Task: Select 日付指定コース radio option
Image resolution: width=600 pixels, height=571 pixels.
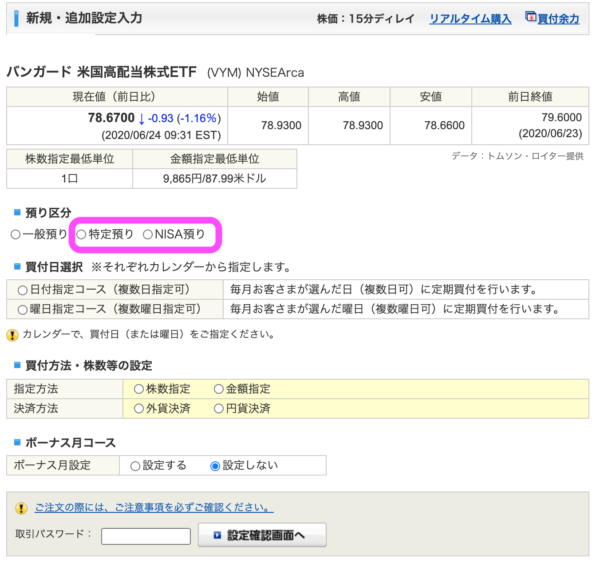Action: 23,290
